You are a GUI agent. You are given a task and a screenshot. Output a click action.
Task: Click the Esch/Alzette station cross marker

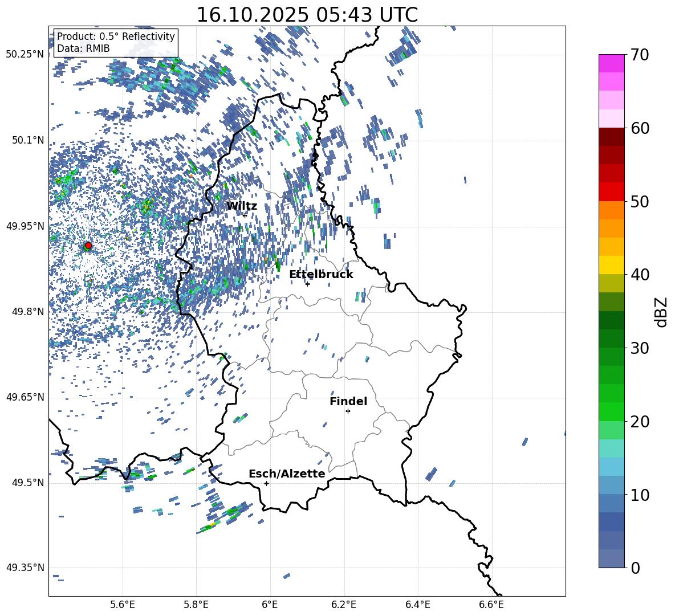point(266,483)
